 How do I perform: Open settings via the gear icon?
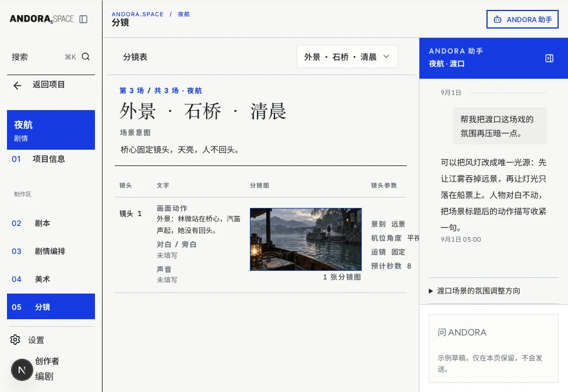15,340
